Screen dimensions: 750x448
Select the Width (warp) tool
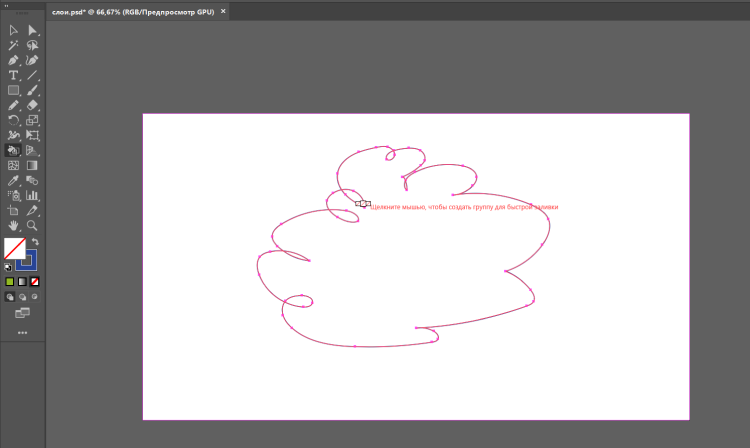(x=13, y=135)
